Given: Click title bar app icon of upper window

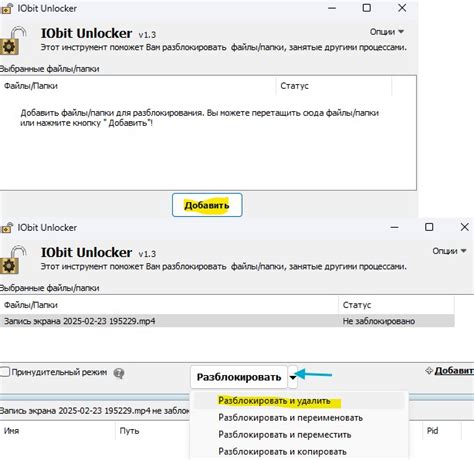Looking at the screenshot, I should pos(7,8).
